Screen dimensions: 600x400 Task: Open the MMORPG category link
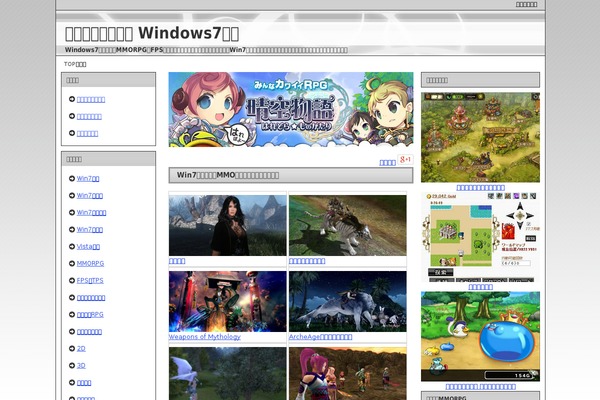[90, 263]
